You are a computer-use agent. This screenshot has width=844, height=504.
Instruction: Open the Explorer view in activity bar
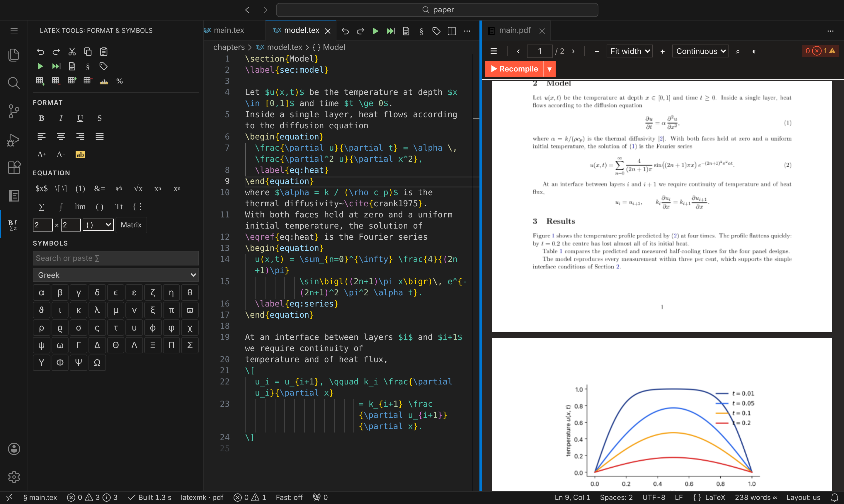tap(13, 55)
